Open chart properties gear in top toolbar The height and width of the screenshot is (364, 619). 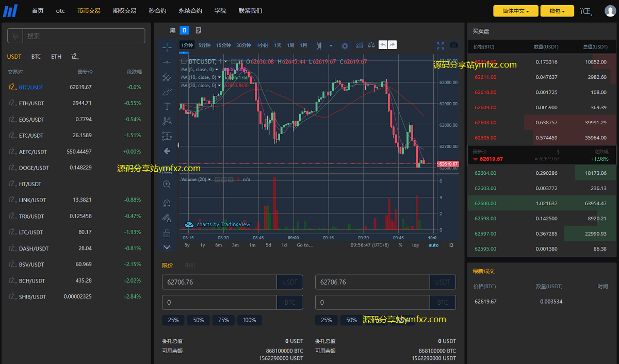click(345, 45)
